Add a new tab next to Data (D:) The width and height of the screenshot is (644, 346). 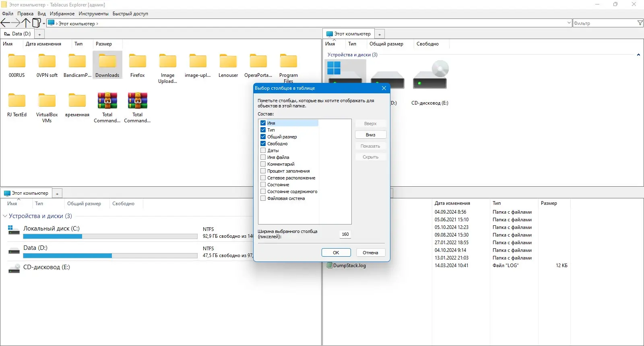pyautogui.click(x=39, y=35)
